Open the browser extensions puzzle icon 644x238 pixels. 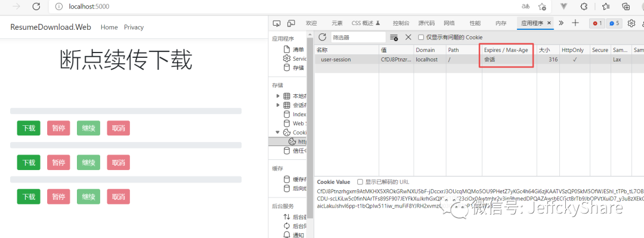coord(584,7)
